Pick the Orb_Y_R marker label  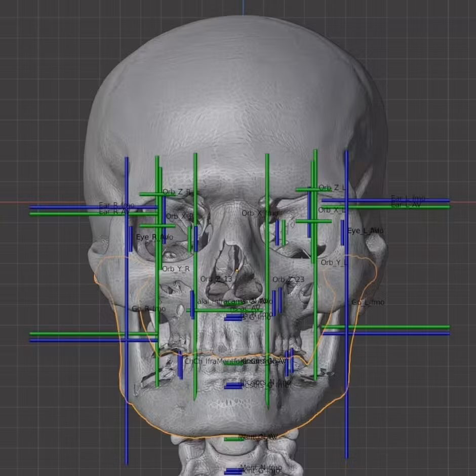click(176, 269)
